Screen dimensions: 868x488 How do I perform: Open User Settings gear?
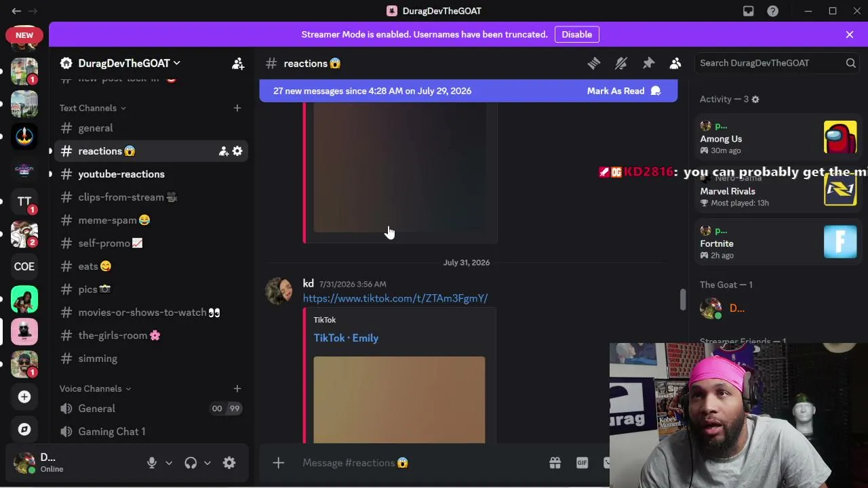[x=229, y=463]
